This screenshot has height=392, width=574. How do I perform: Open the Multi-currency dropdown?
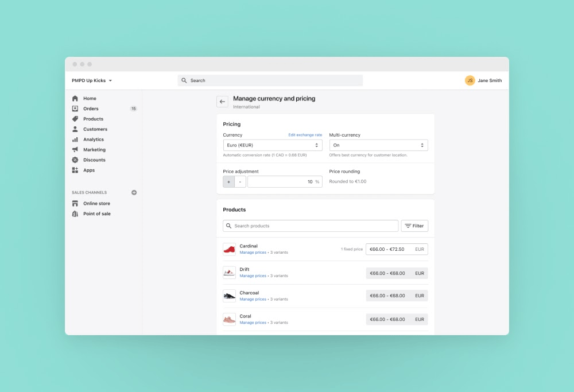[x=378, y=145]
